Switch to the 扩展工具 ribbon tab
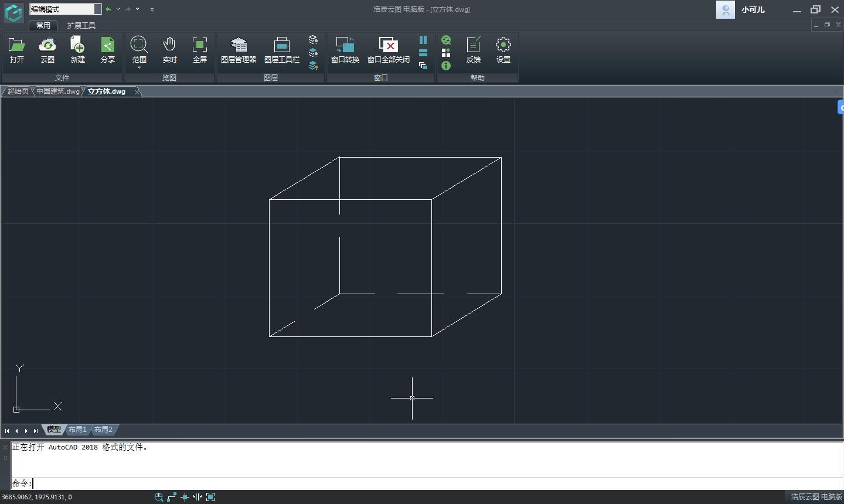 pyautogui.click(x=81, y=26)
